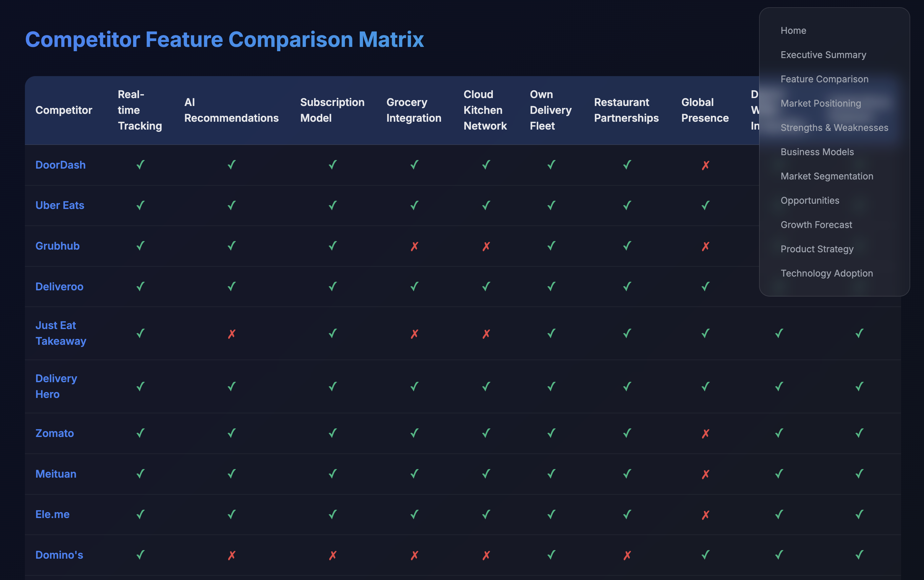Click Ele.me's Global Presence red X
This screenshot has height=580, width=924.
click(705, 514)
